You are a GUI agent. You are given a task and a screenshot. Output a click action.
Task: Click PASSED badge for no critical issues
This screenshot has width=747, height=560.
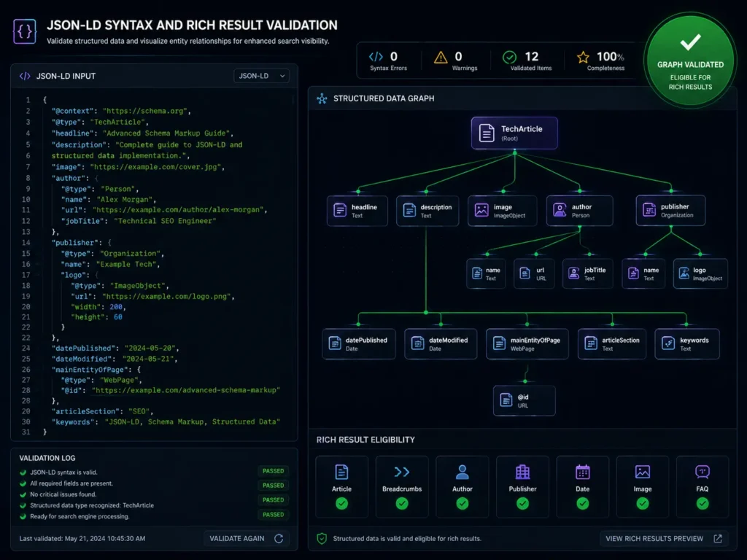click(x=274, y=500)
